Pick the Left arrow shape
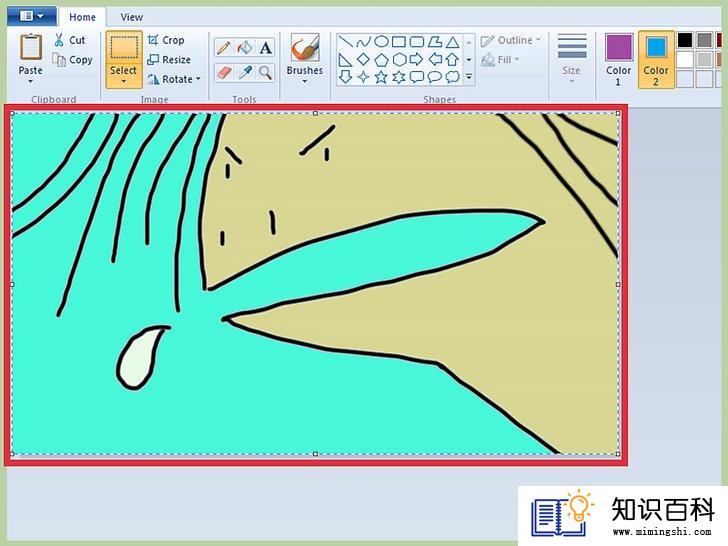The width and height of the screenshot is (728, 546). click(x=435, y=59)
